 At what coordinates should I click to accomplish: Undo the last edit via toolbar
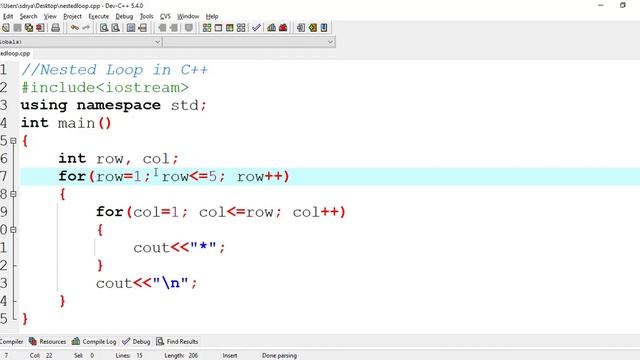pyautogui.click(x=74, y=28)
